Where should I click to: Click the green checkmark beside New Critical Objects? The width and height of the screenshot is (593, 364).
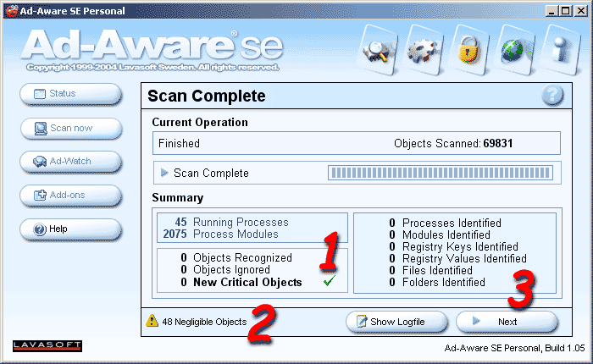coord(330,283)
